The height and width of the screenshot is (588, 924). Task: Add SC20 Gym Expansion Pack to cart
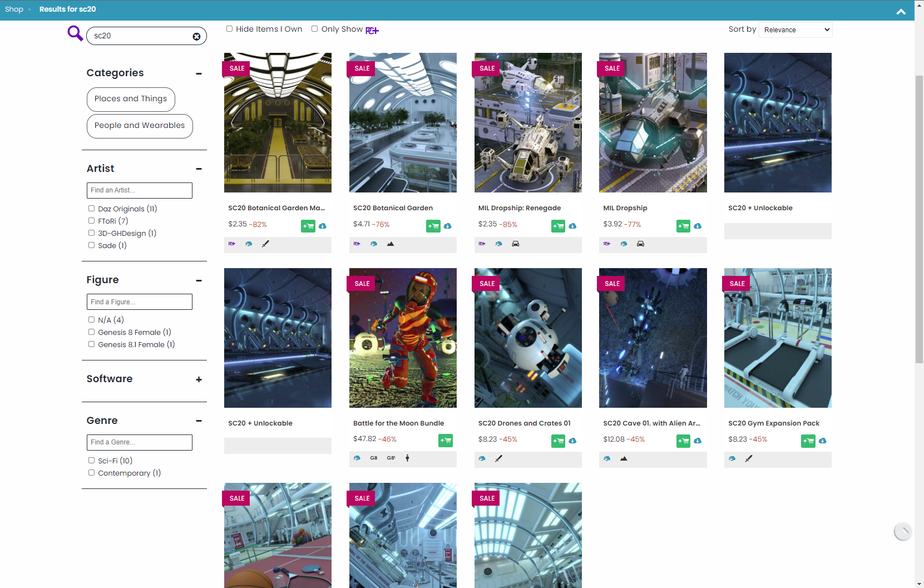tap(808, 441)
